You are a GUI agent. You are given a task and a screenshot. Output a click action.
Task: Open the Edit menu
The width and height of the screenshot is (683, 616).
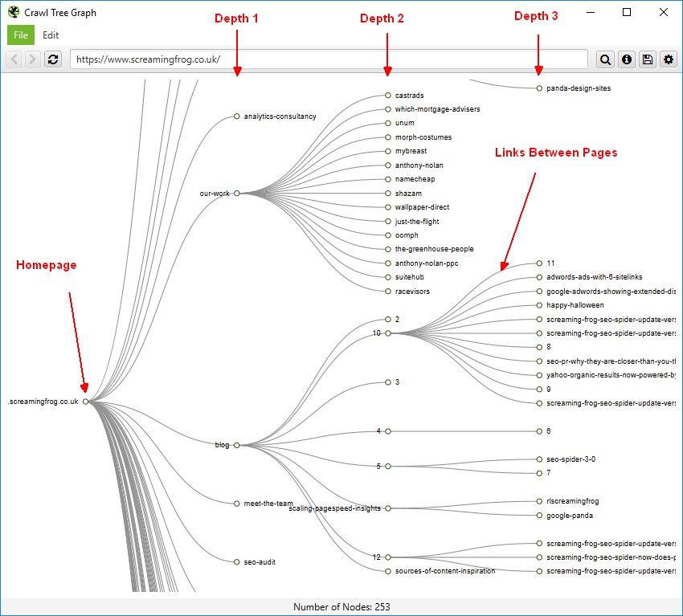pos(50,35)
